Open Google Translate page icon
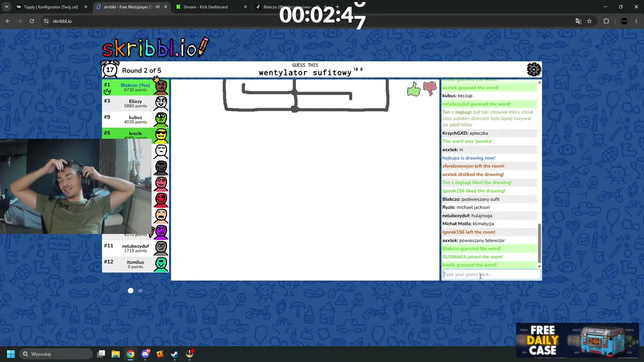 click(578, 21)
